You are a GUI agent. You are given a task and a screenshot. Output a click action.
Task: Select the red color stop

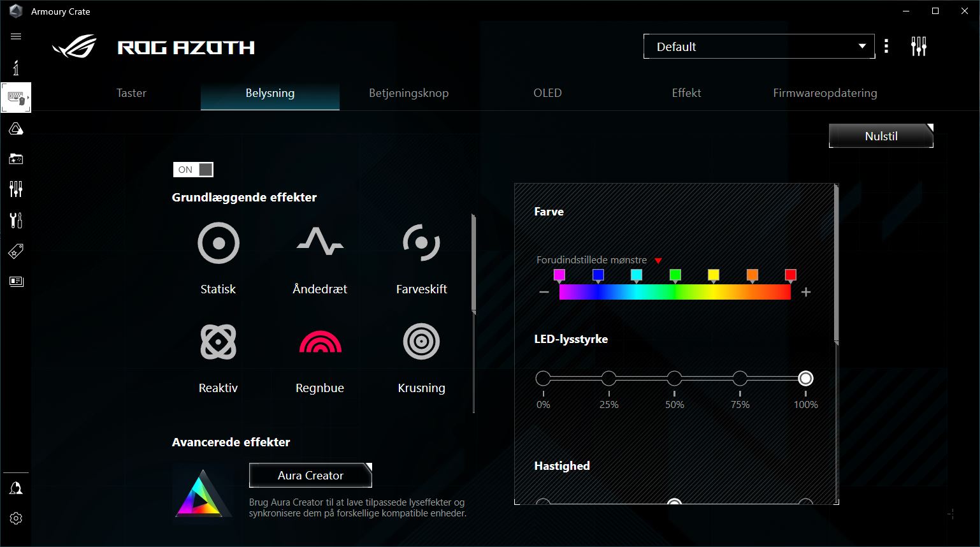791,275
